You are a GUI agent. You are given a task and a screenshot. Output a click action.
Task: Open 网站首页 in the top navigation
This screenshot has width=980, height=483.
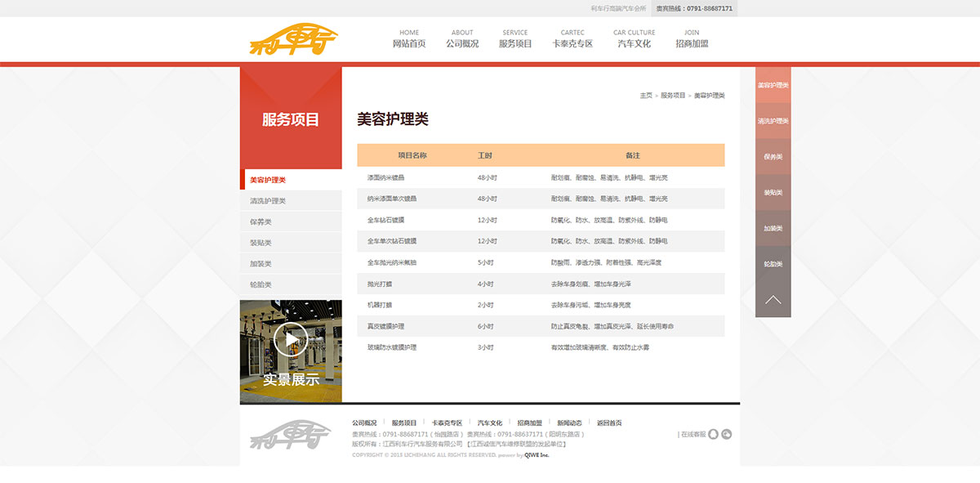coord(409,39)
